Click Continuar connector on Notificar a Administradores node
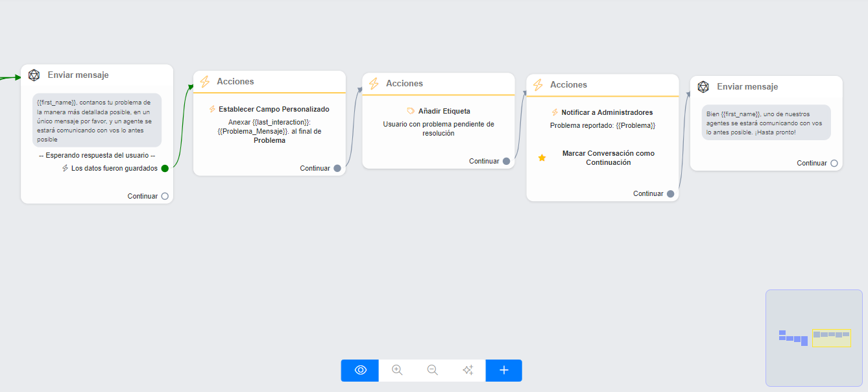The width and height of the screenshot is (868, 392). pos(670,193)
